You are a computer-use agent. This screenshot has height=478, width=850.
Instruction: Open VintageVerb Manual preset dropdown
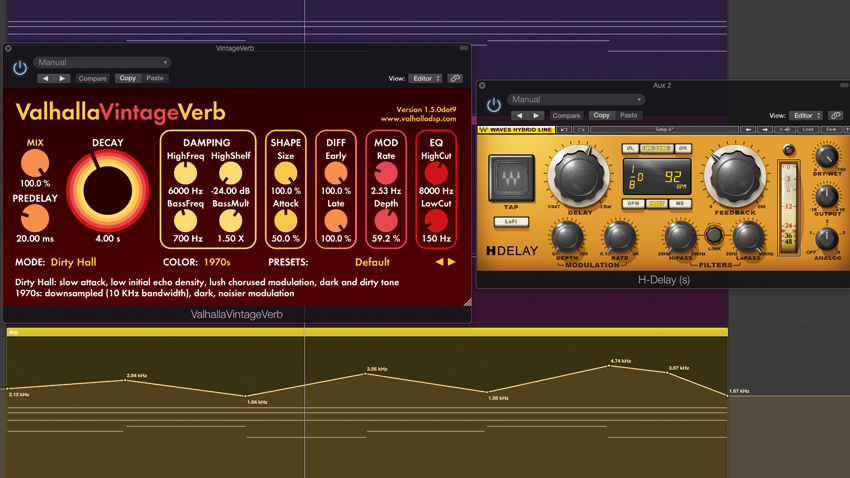pos(102,62)
